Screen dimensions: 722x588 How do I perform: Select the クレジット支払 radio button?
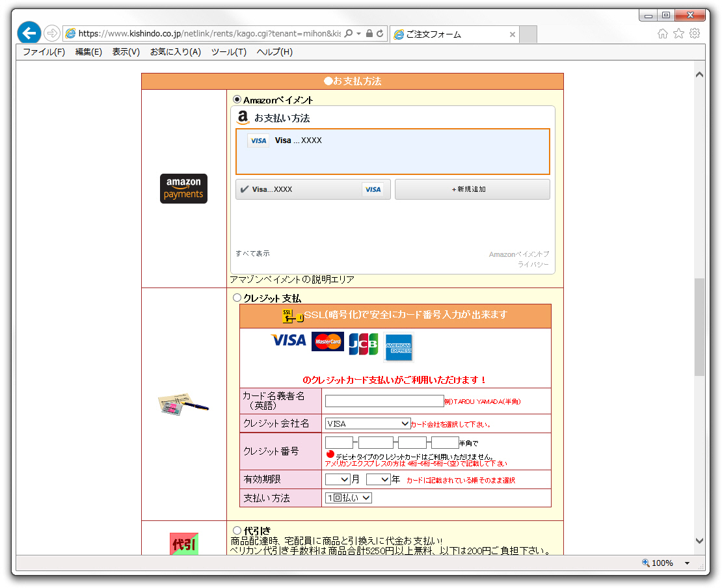point(237,298)
